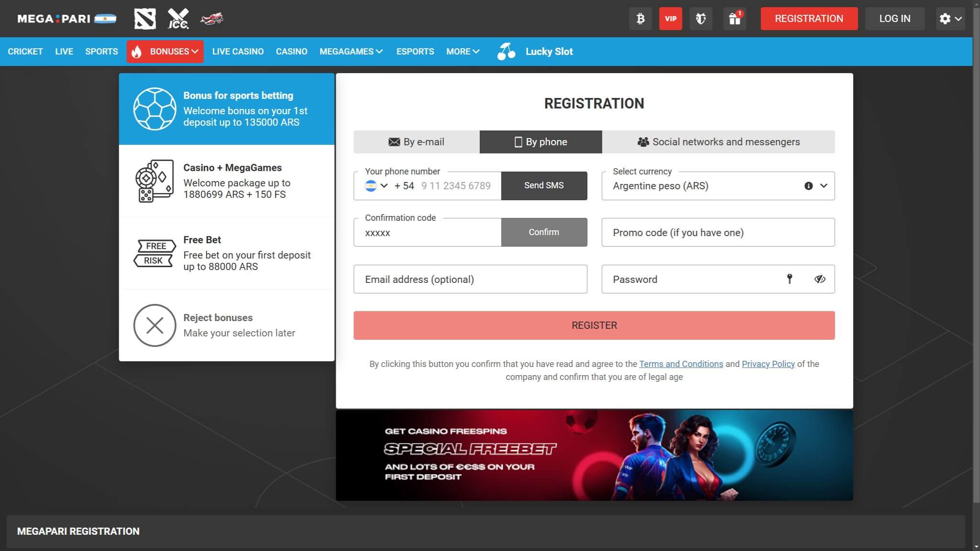Select Casino + MegaGames welcome package

pyautogui.click(x=227, y=181)
